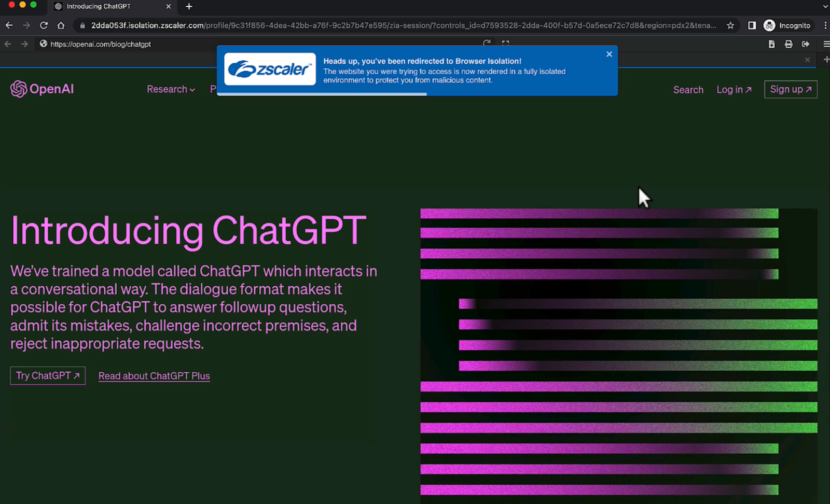830x504 pixels.
Task: Open the Chrome side panel icon
Action: [x=752, y=25]
